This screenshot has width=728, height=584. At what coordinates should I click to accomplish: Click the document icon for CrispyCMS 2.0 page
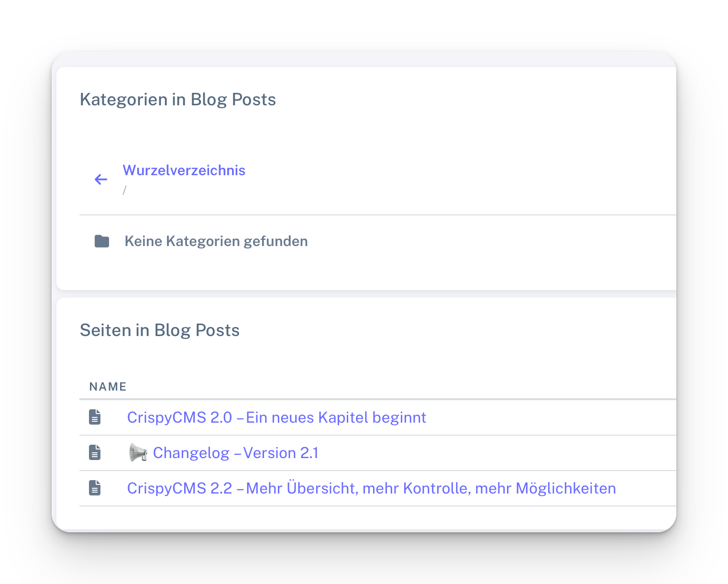pos(95,417)
